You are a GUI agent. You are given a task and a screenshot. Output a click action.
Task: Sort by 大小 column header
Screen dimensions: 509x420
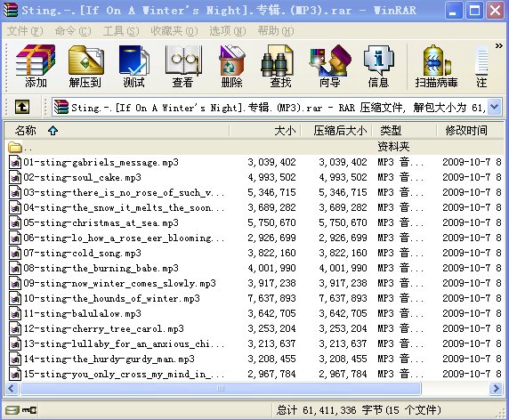265,131
